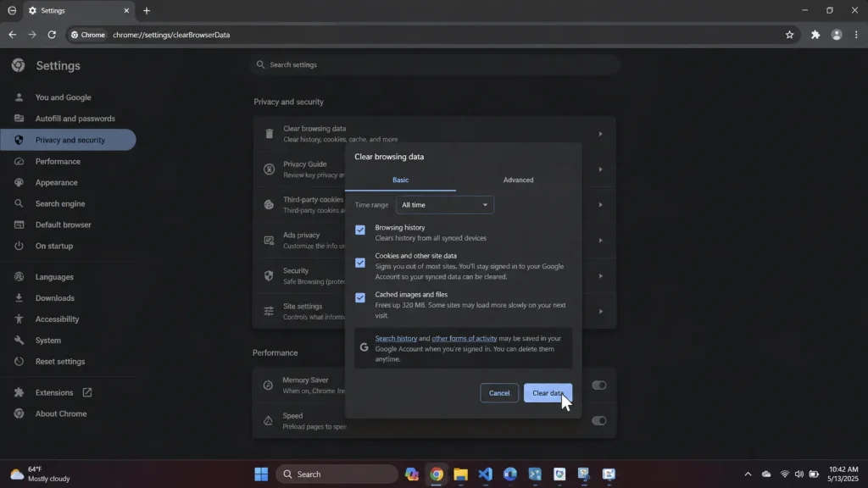Cancel the Clear browsing data dialog
The image size is (868, 488).
(498, 393)
